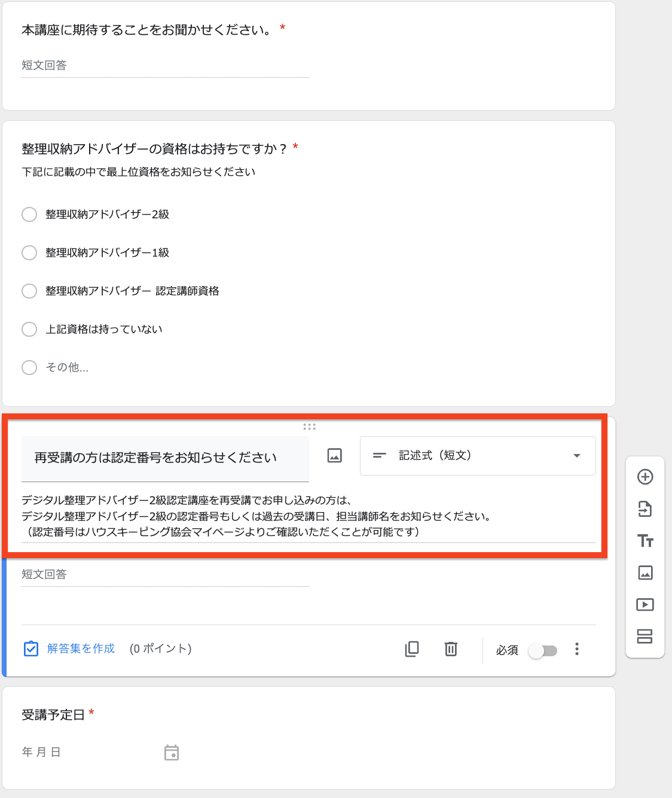Insert image into the question title
672x798 pixels.
tap(335, 456)
